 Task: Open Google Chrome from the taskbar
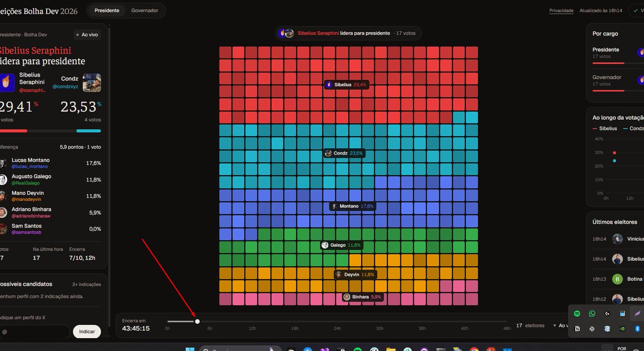tap(474, 350)
